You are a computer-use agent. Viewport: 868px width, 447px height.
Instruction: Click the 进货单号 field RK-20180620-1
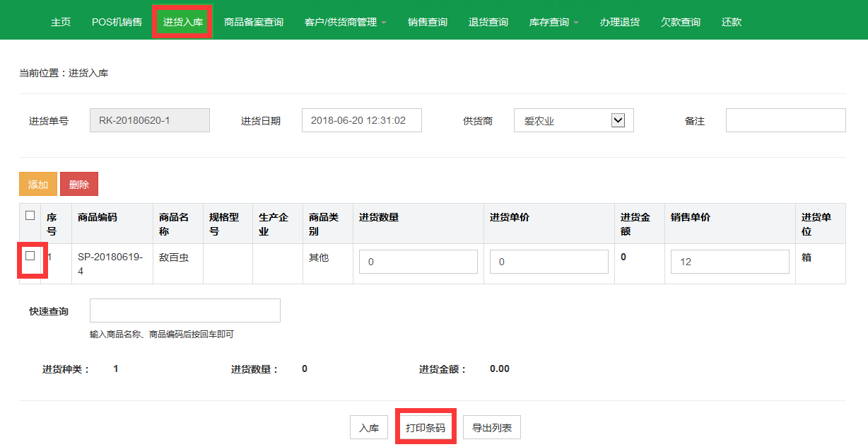click(x=150, y=120)
